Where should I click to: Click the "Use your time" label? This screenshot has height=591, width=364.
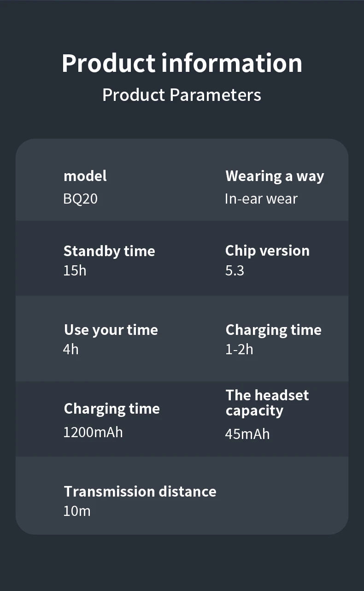111,330
